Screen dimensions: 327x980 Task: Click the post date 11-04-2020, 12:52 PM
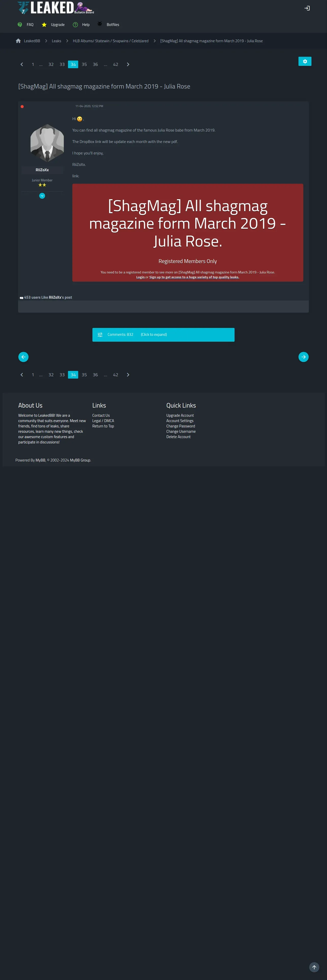[89, 106]
